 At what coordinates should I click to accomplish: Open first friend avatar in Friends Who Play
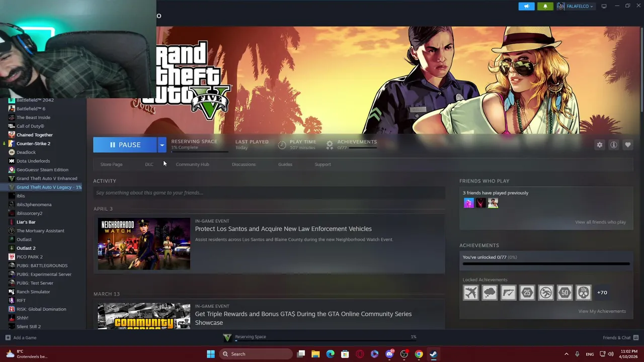tap(468, 203)
